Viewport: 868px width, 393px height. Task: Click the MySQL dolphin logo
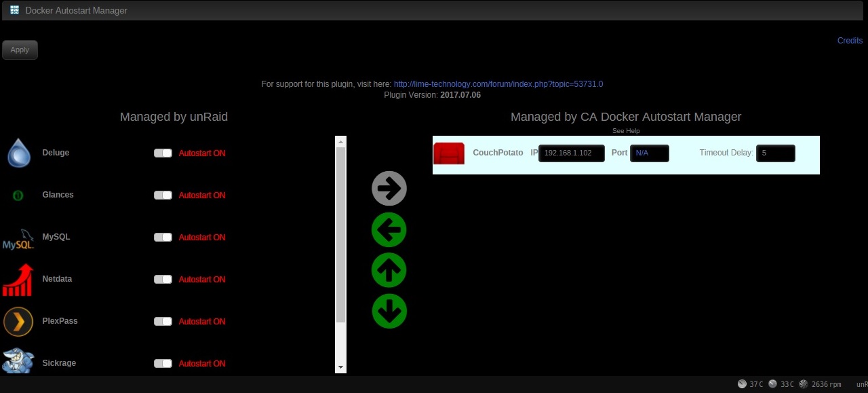pos(18,238)
